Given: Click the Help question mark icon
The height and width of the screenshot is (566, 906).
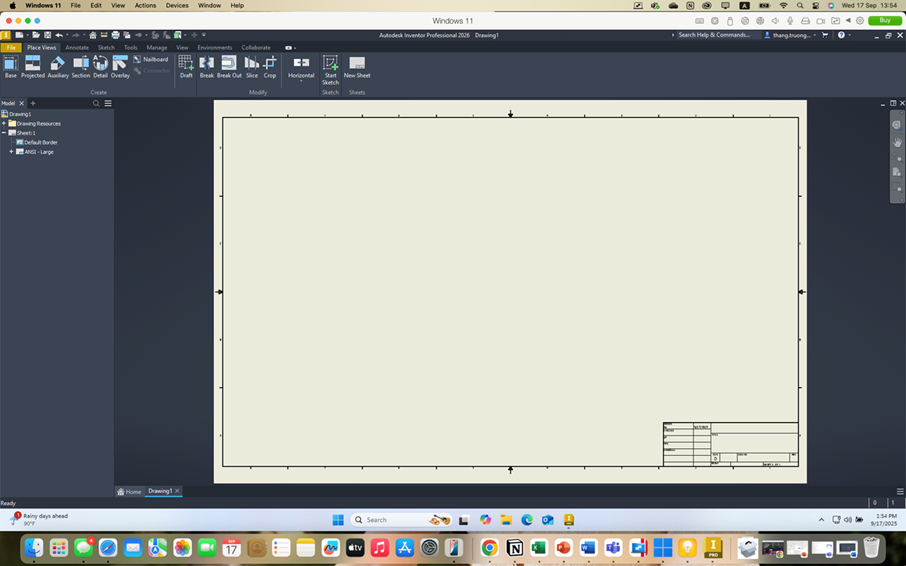Looking at the screenshot, I should 841,35.
